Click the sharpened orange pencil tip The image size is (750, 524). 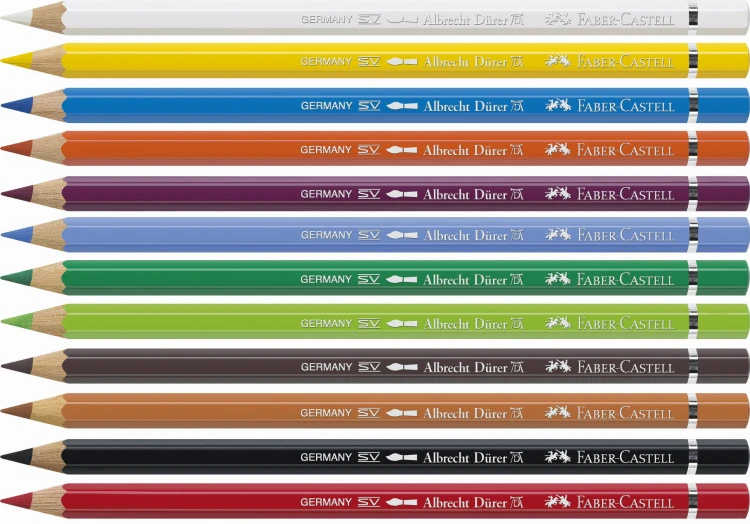click(17, 148)
